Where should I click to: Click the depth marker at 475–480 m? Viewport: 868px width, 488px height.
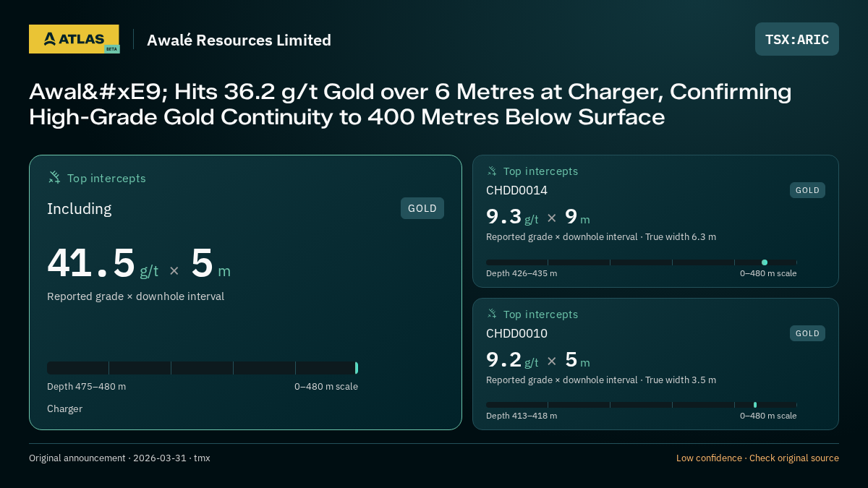pyautogui.click(x=357, y=368)
